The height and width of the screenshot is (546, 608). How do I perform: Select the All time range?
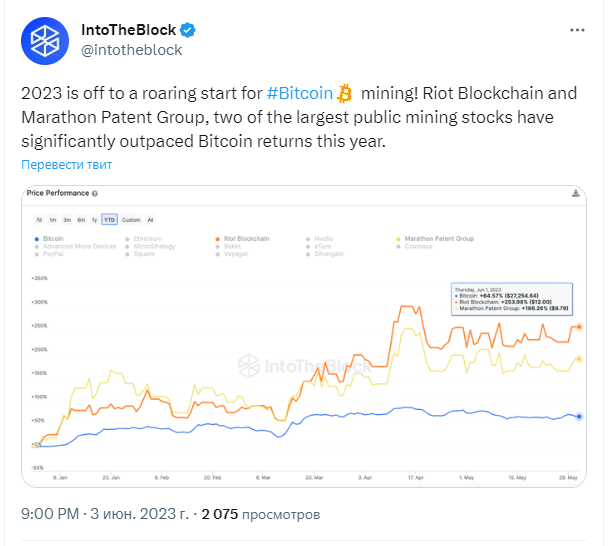(150, 220)
